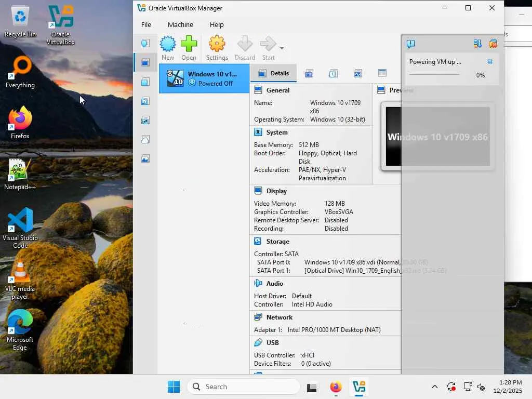Click the USB section header link
The image size is (532, 399).
point(272,343)
